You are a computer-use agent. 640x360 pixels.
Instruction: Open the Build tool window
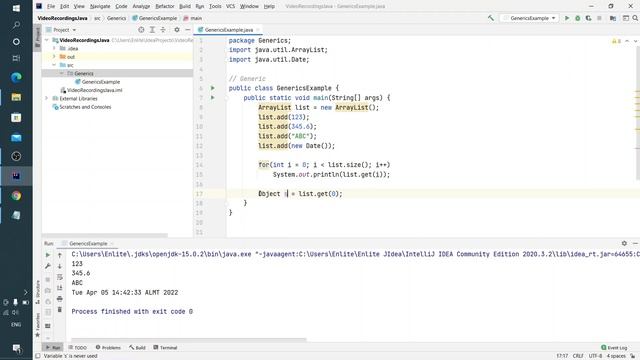click(138, 347)
